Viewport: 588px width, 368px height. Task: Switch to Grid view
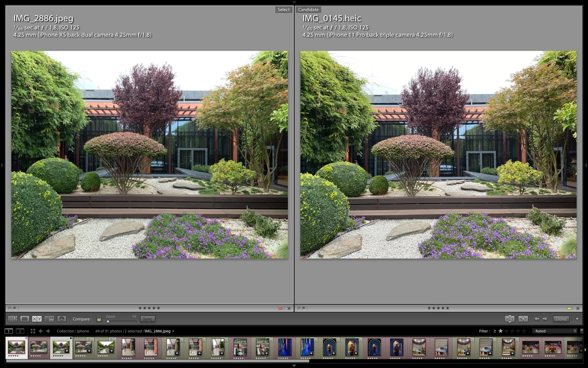click(x=13, y=319)
